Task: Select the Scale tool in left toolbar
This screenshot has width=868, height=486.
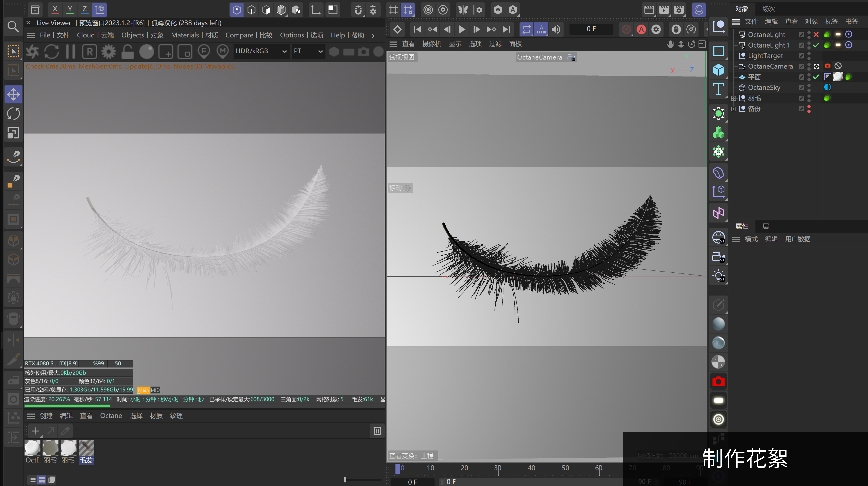Action: pyautogui.click(x=13, y=132)
